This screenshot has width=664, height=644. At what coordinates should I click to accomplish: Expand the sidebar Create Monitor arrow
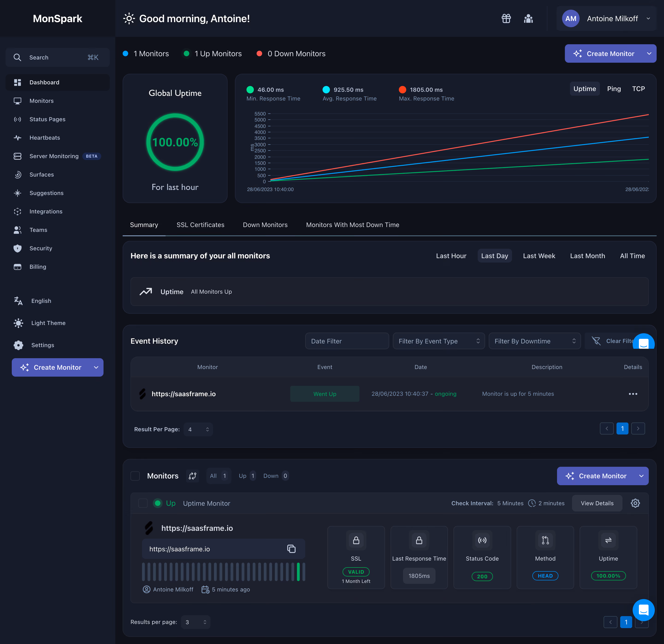click(96, 367)
